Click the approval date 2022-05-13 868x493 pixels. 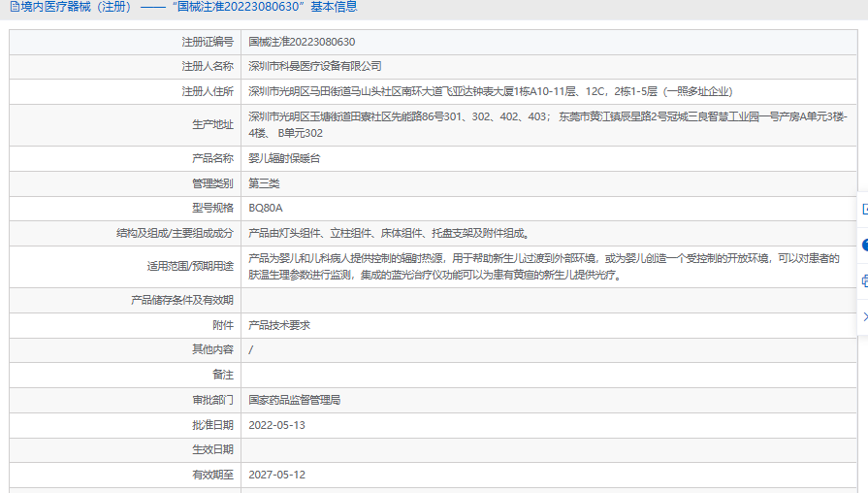(x=276, y=425)
